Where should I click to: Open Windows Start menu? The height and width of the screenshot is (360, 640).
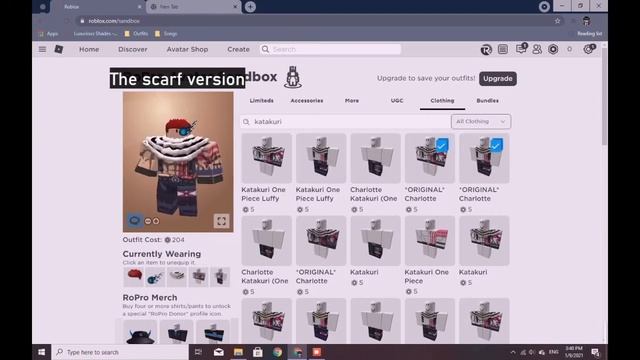[x=42, y=352]
